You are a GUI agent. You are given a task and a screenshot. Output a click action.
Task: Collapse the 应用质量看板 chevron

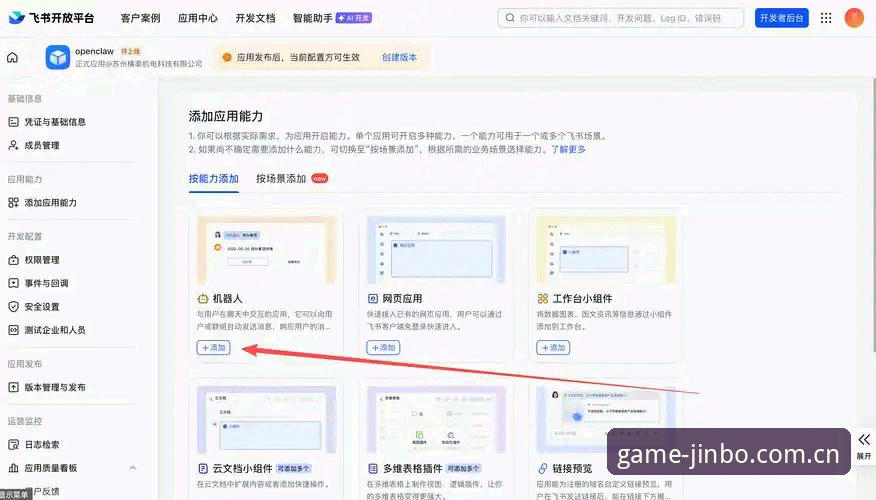(x=132, y=468)
